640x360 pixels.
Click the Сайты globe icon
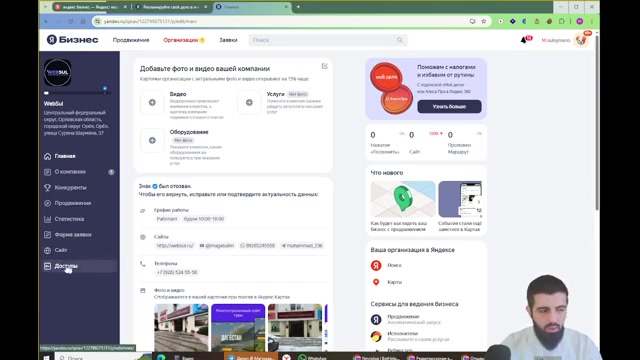143,237
